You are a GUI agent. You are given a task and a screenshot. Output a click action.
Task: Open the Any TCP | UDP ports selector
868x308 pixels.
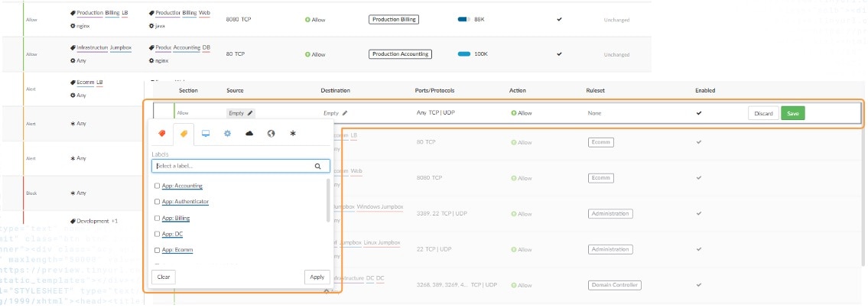(435, 113)
